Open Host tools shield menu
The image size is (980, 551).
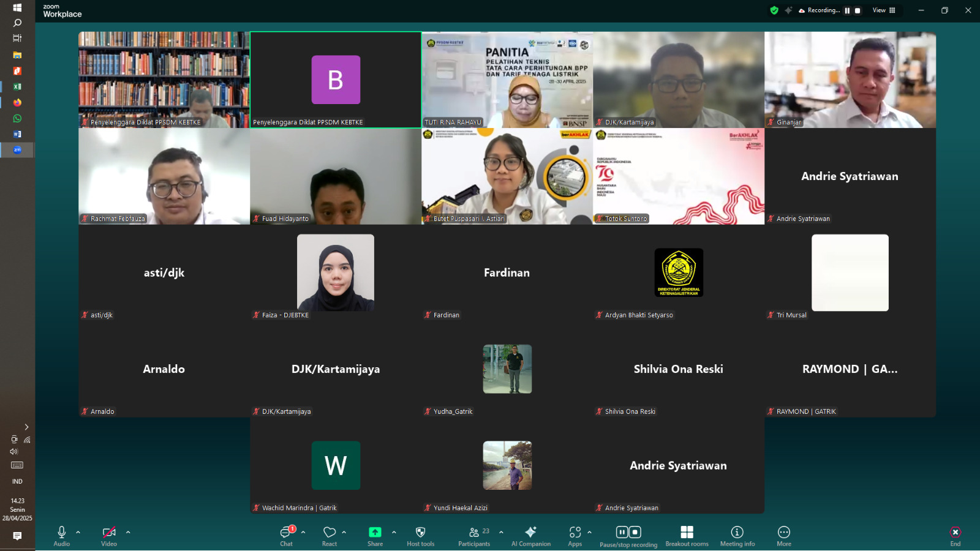[x=420, y=536]
